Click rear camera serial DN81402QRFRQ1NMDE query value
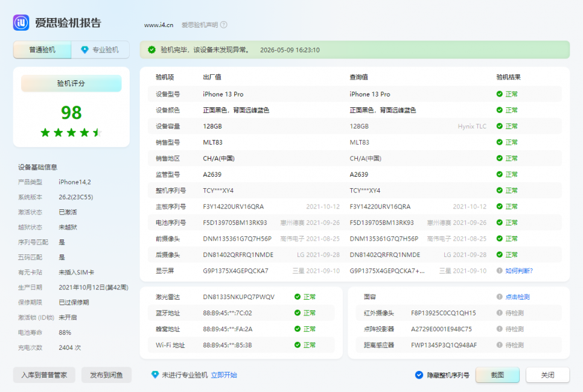This screenshot has width=583, height=392. click(385, 254)
